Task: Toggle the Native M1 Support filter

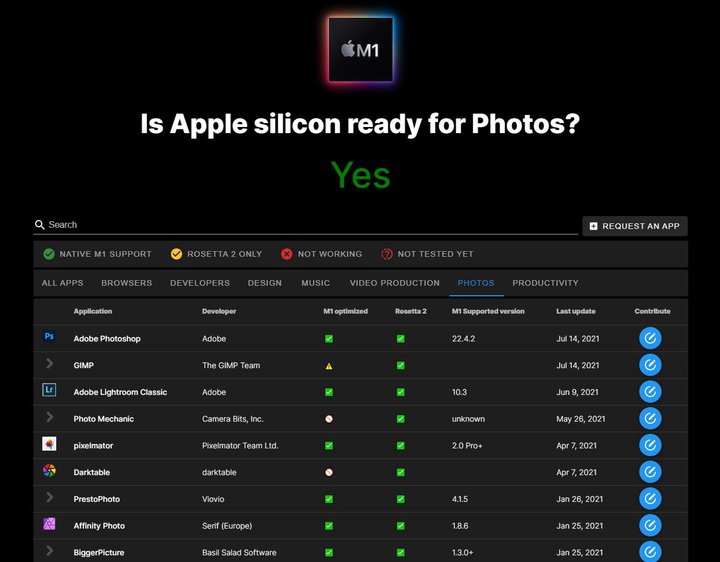Action: point(98,254)
